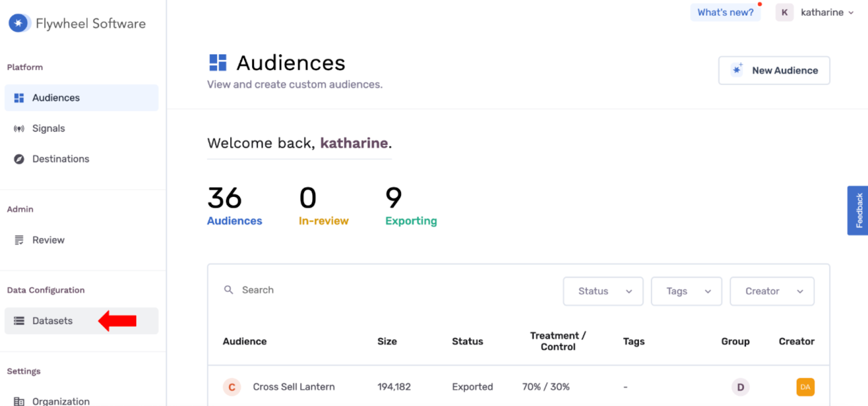The image size is (868, 406).
Task: Click the sparkle icon in New Audience
Action: coord(737,69)
